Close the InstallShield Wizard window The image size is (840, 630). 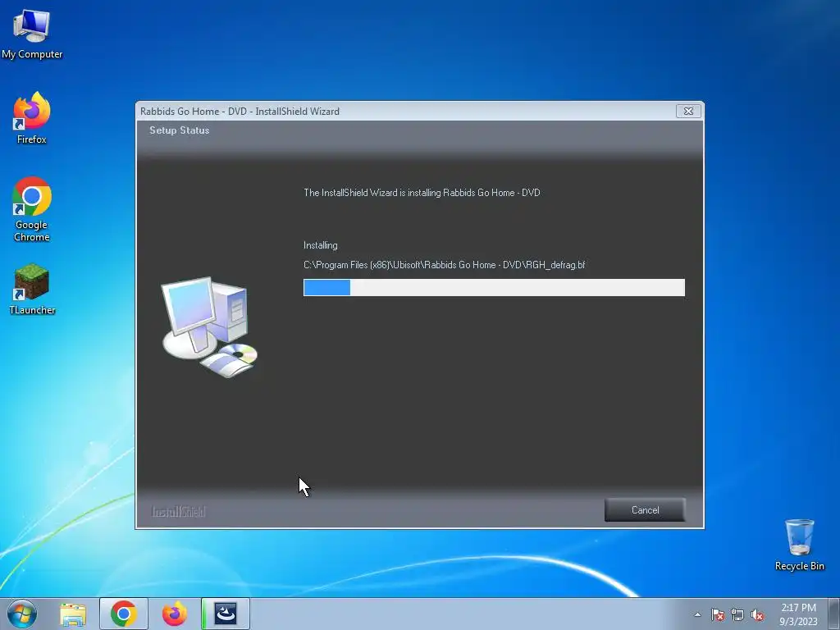(x=688, y=111)
